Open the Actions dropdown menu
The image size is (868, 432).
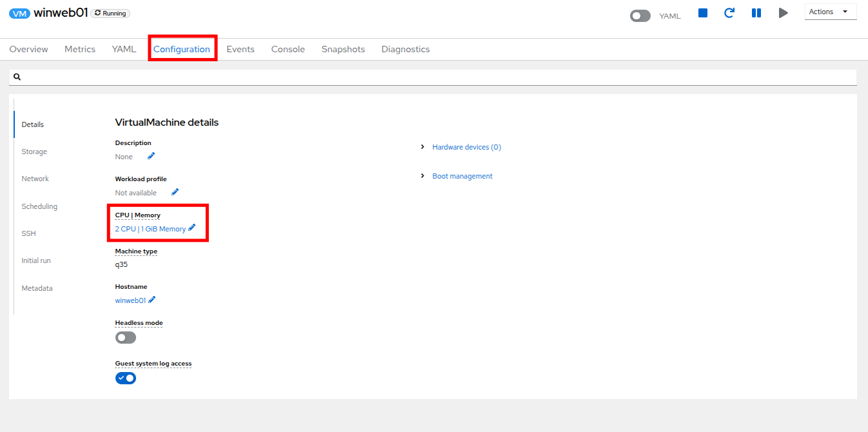click(830, 12)
